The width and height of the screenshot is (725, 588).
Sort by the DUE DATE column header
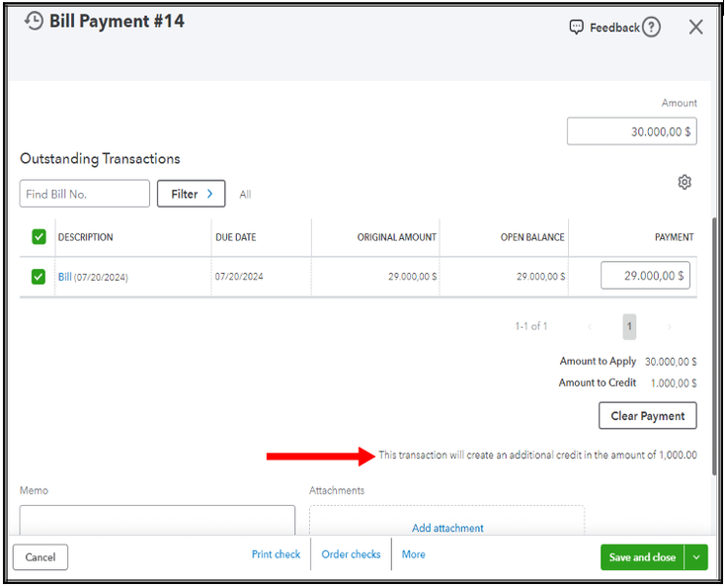pos(236,237)
